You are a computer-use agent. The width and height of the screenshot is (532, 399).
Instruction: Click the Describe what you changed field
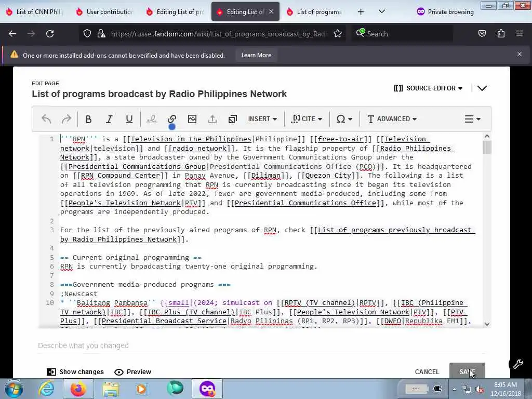click(261, 345)
